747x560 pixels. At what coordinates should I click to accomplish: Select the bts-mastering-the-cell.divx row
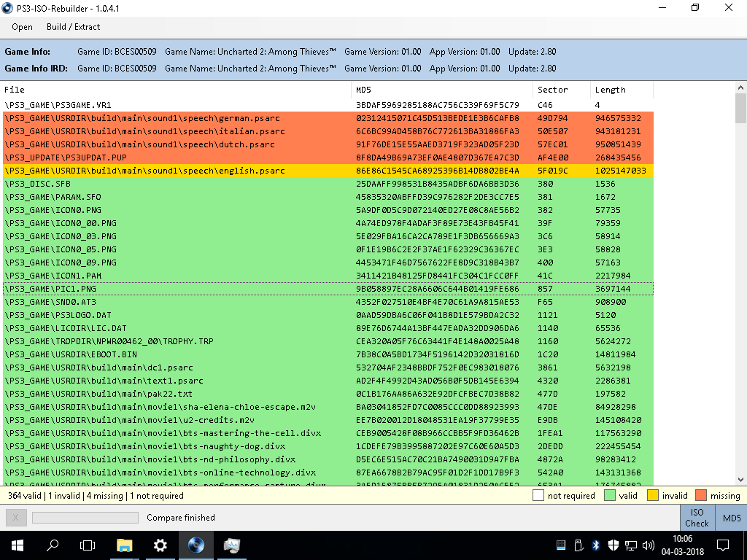328,433
